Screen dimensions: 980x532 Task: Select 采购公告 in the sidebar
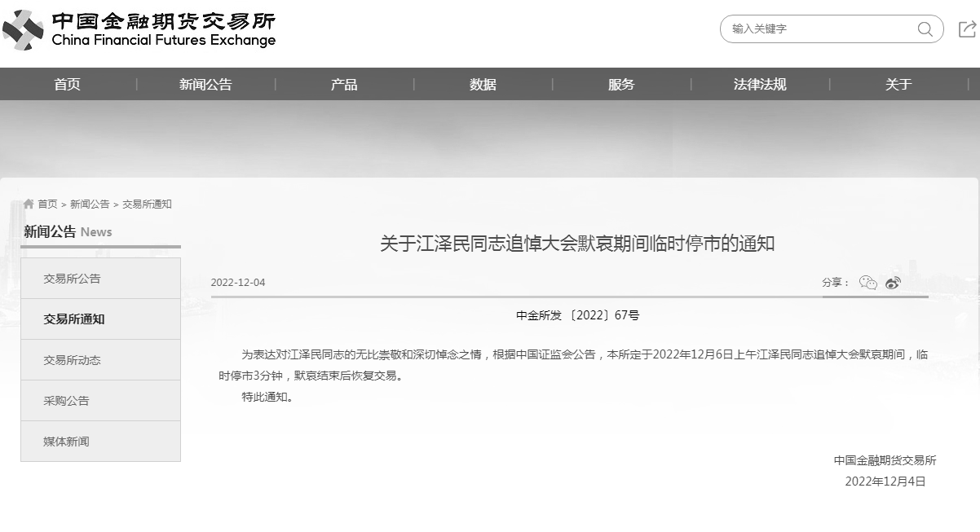pos(100,401)
